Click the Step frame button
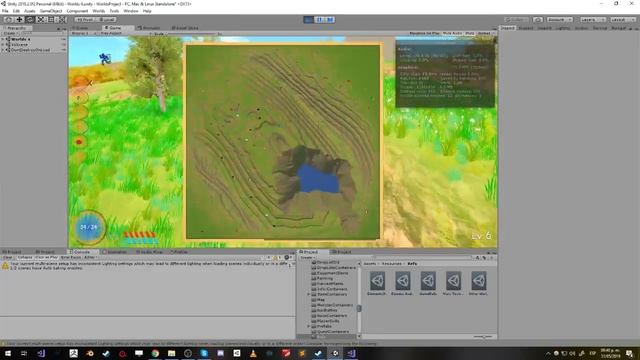The width and height of the screenshot is (640, 360). point(330,20)
